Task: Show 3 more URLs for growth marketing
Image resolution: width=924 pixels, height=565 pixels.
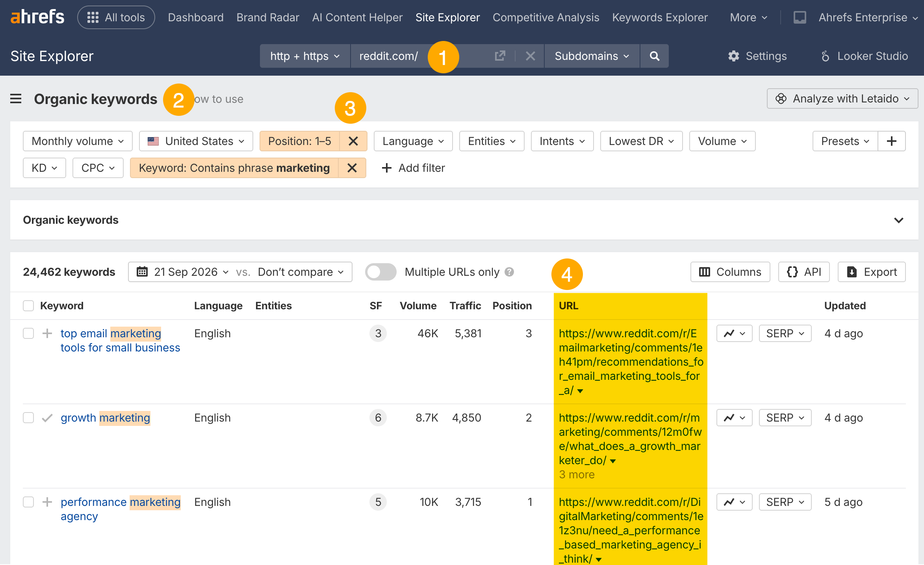Action: click(577, 474)
